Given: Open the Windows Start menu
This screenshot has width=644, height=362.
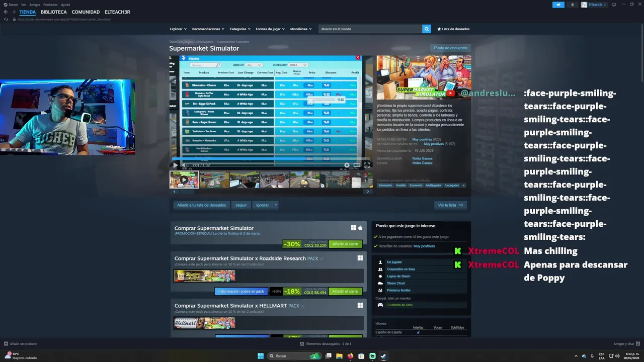Looking at the screenshot, I should click(261, 356).
